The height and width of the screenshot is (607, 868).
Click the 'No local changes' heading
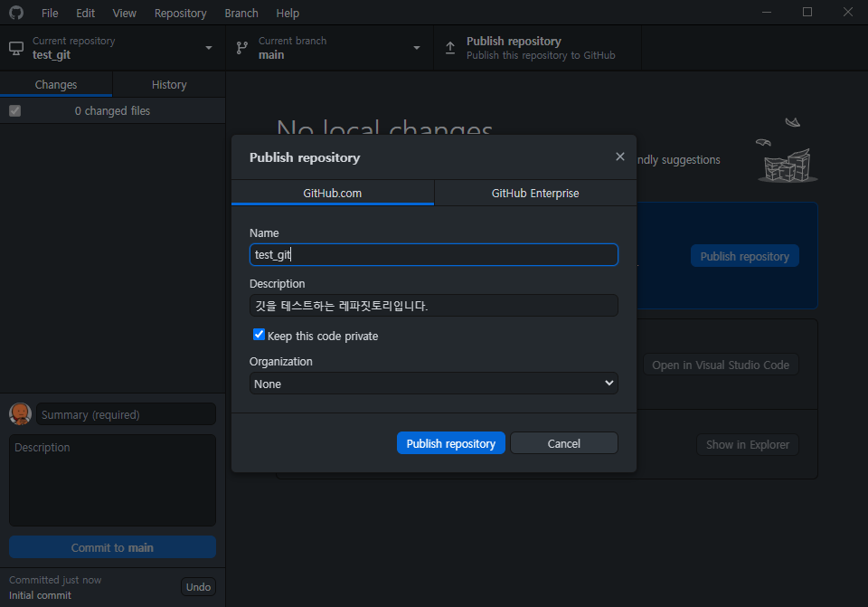(384, 128)
